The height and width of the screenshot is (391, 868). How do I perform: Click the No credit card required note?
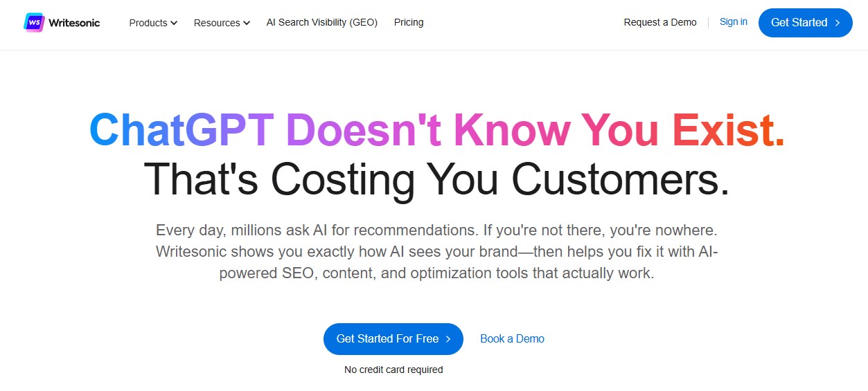(x=393, y=370)
